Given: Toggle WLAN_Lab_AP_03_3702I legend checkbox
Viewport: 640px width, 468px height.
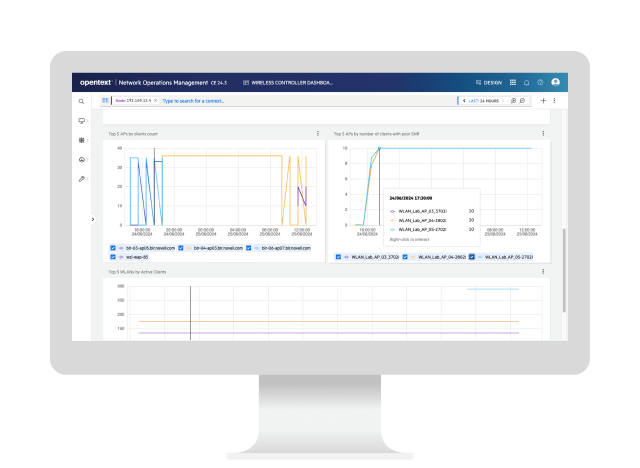Looking at the screenshot, I should pos(338,257).
